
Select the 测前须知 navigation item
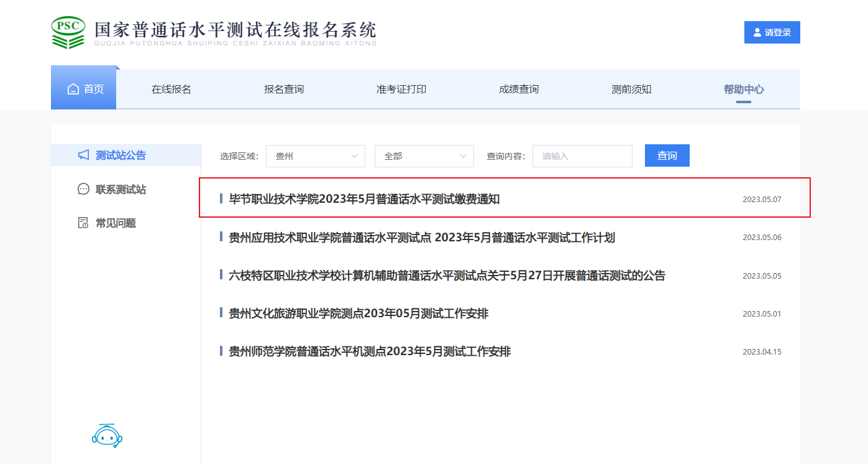click(631, 89)
